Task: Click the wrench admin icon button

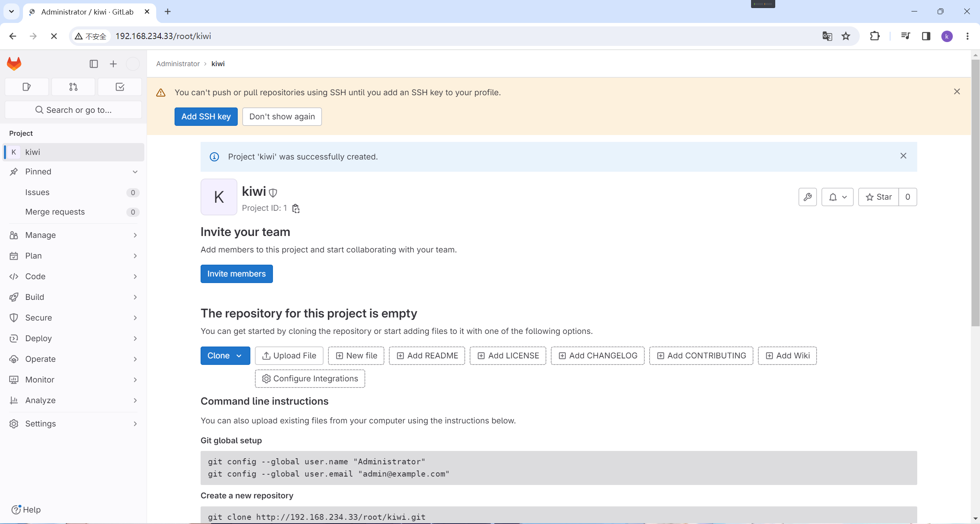Action: 807,197
